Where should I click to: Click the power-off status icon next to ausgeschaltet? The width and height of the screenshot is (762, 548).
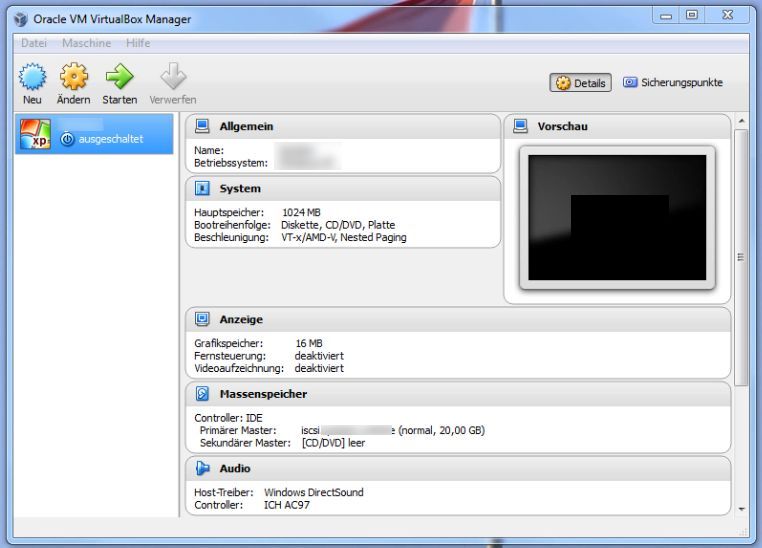pyautogui.click(x=67, y=139)
